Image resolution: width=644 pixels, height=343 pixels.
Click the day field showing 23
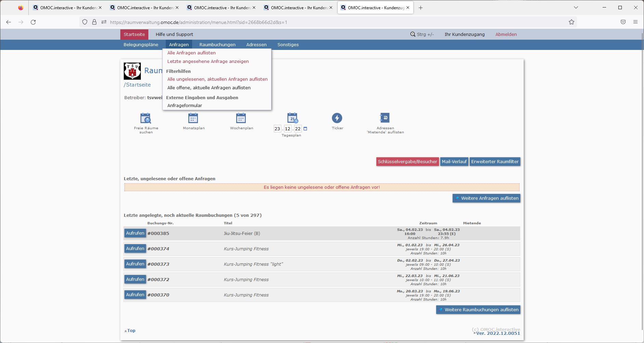[x=277, y=129]
